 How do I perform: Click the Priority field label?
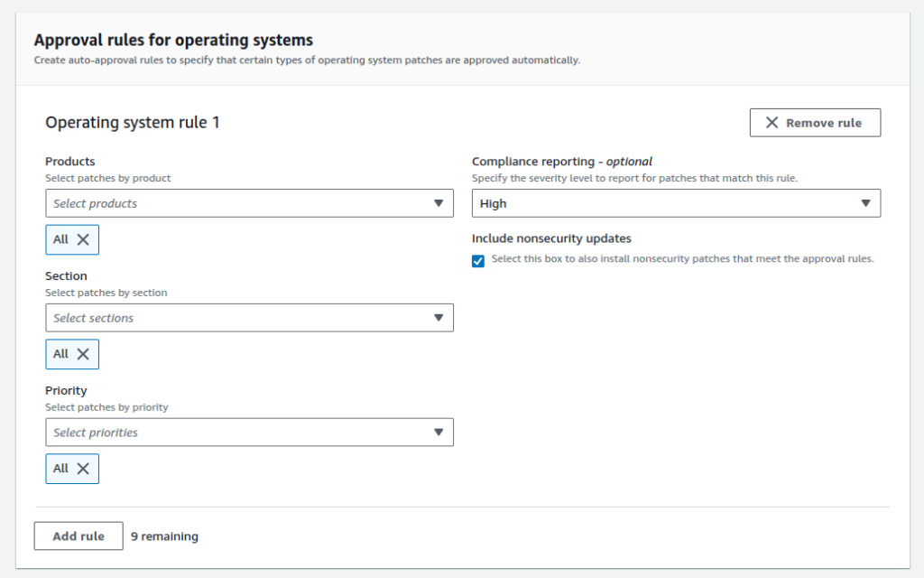pyautogui.click(x=66, y=390)
